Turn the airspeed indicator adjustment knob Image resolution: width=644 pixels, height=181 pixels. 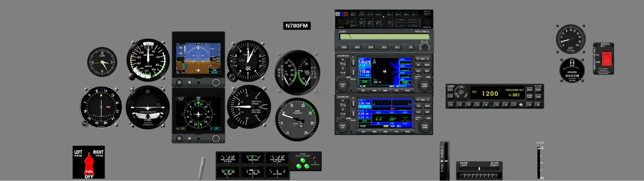click(x=131, y=77)
